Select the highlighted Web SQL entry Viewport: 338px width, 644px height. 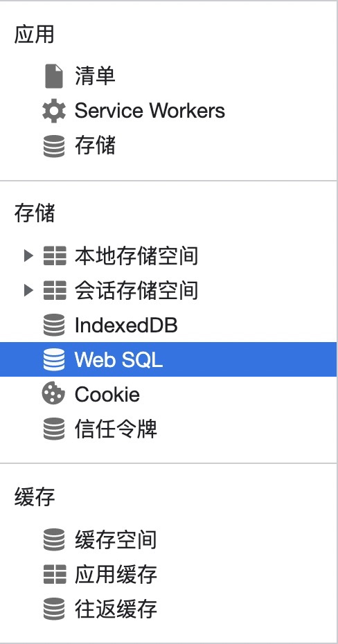click(x=168, y=359)
